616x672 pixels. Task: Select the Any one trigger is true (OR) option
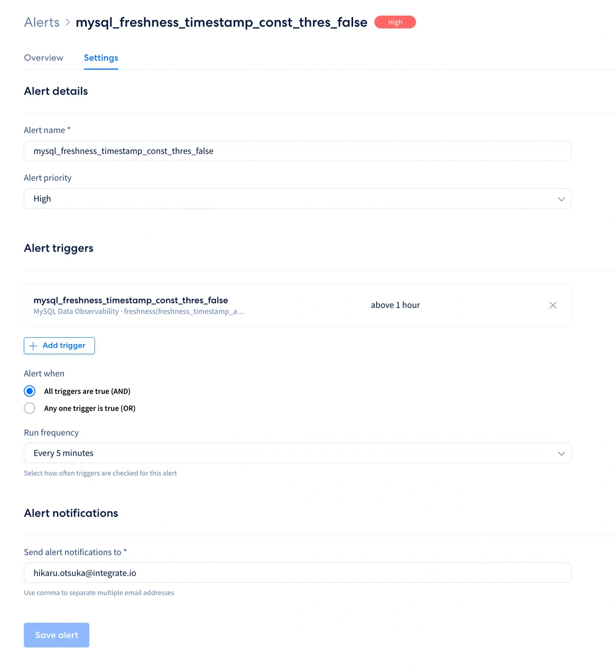[29, 408]
